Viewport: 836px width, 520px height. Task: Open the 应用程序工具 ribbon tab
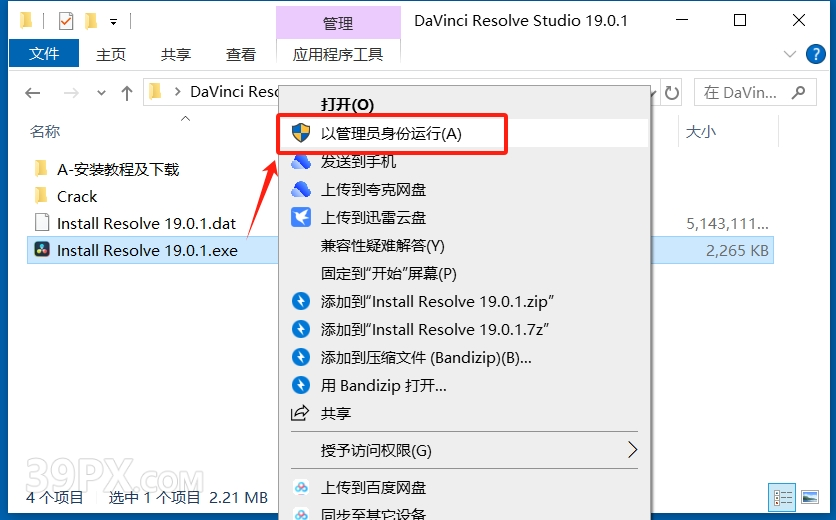338,54
